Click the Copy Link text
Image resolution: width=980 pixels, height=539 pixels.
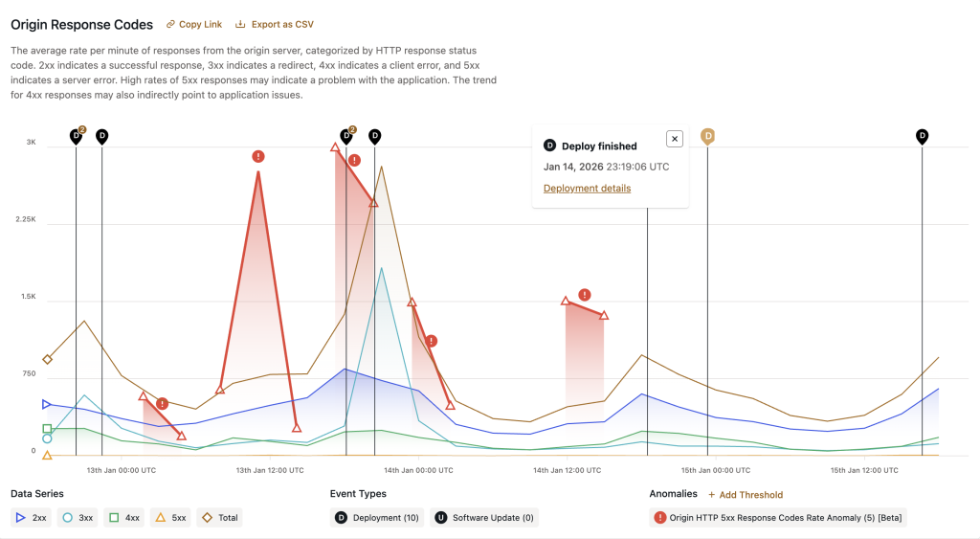(200, 25)
